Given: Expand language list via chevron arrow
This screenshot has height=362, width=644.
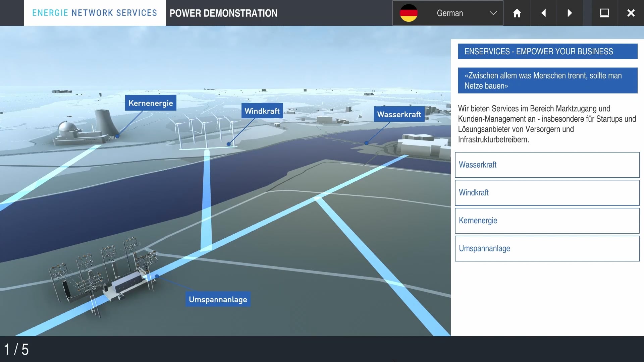Looking at the screenshot, I should point(493,13).
